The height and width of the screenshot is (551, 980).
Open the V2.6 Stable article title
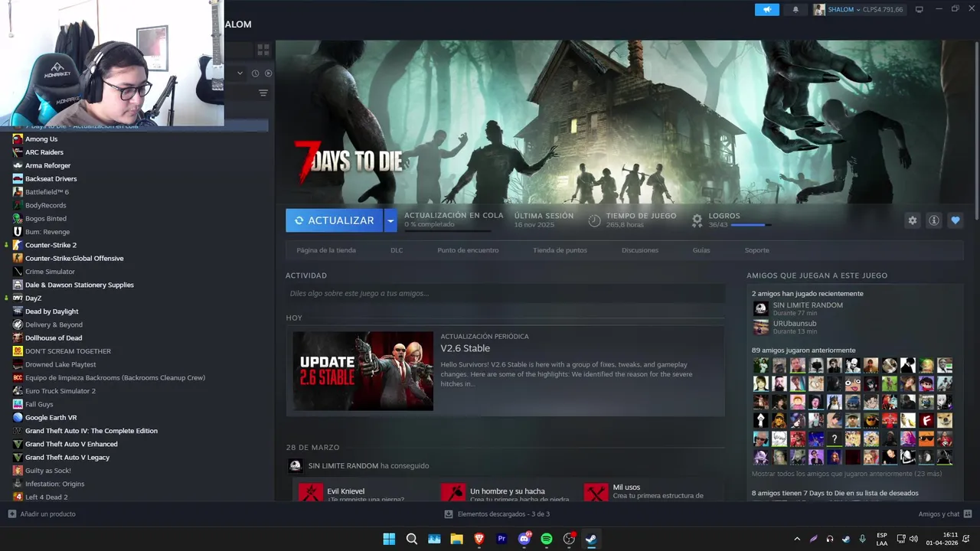click(x=465, y=348)
